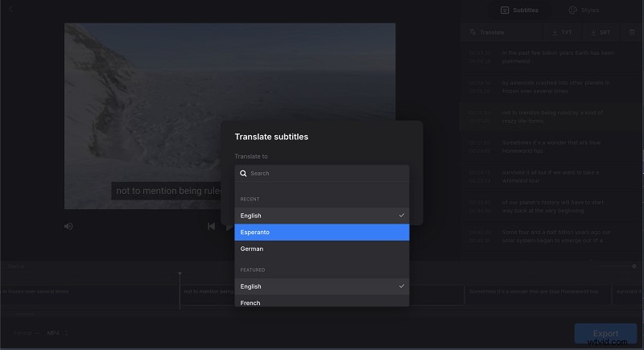Image resolution: width=644 pixels, height=350 pixels.
Task: Click the trash icon to delete subtitles
Action: pyautogui.click(x=633, y=32)
